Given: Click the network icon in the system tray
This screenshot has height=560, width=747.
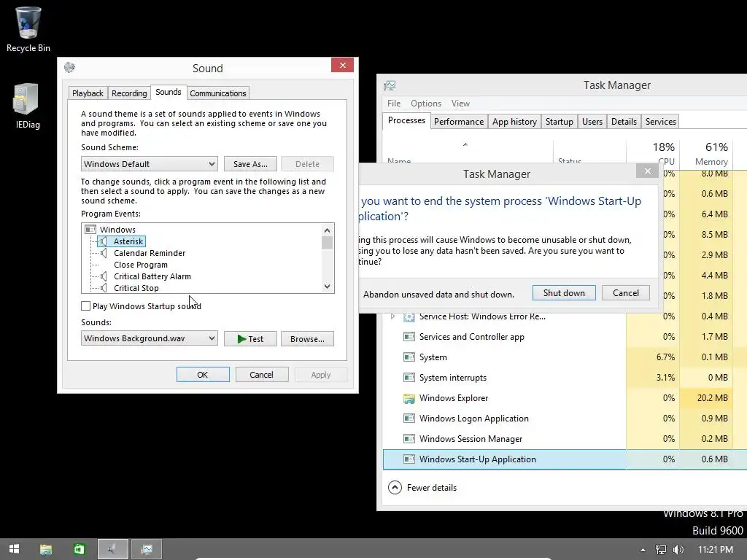Looking at the screenshot, I should (x=661, y=550).
